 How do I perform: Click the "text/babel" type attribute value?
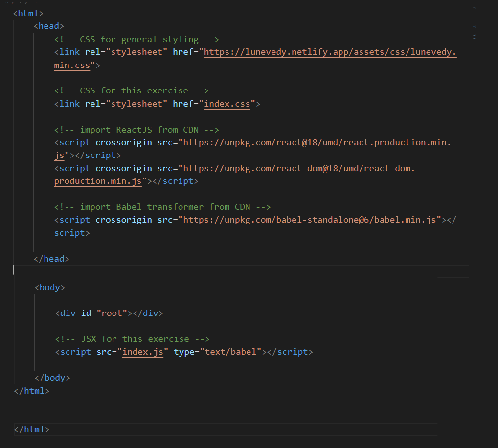(x=230, y=352)
